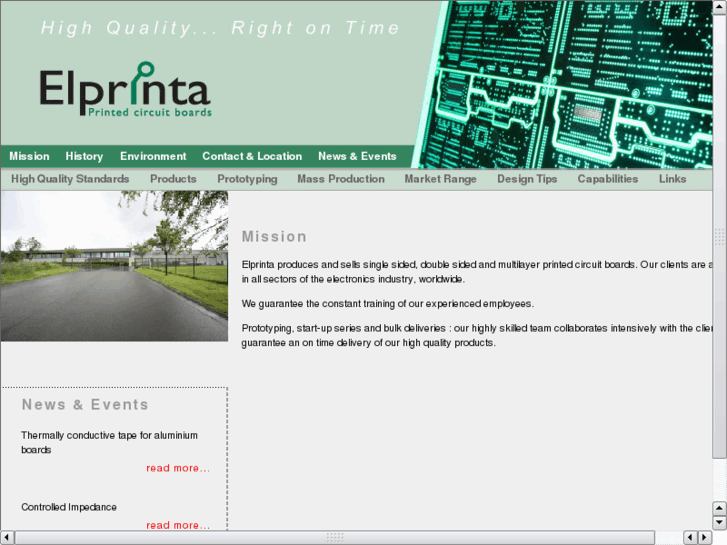The width and height of the screenshot is (727, 545).
Task: Click the vertical scrollbar thumb
Action: pos(720,237)
